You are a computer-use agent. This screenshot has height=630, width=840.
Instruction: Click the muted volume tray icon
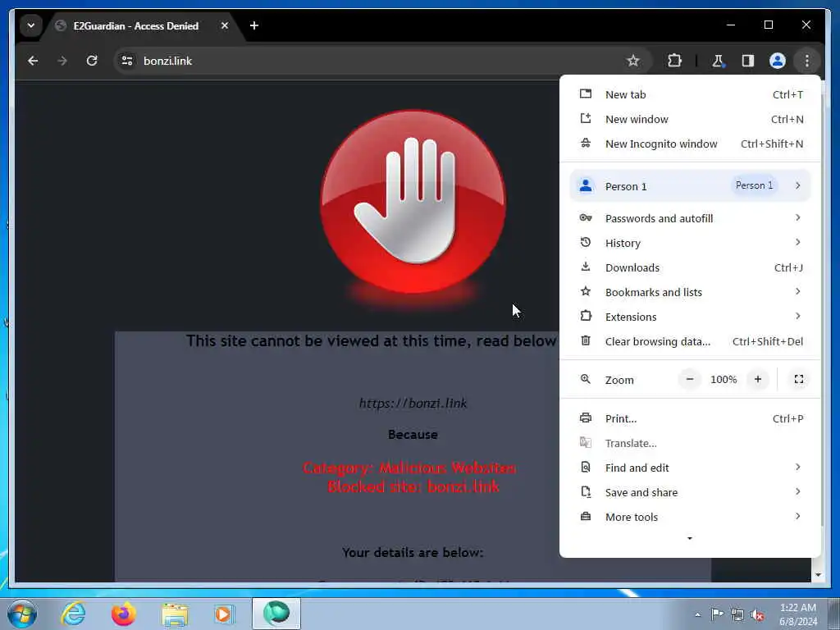[x=757, y=615]
